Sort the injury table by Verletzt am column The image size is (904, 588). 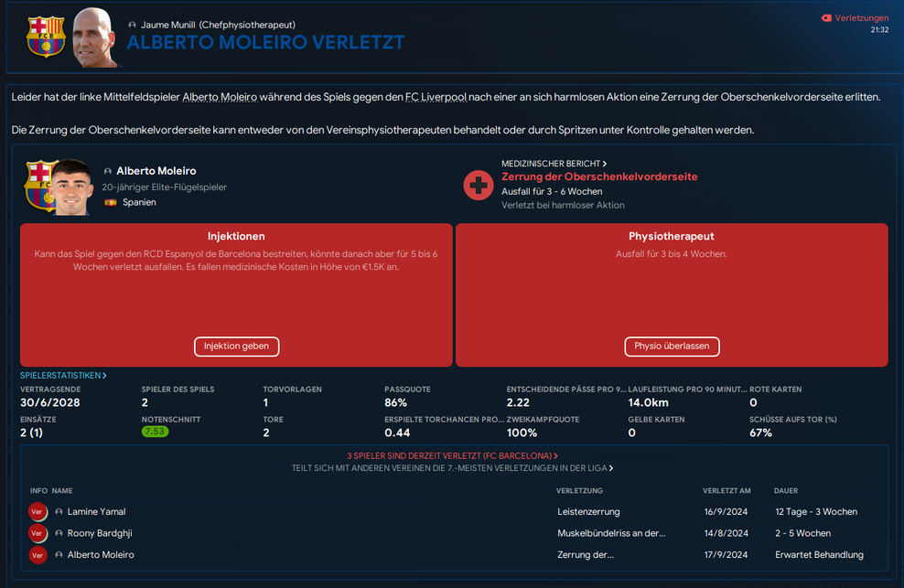coord(726,491)
